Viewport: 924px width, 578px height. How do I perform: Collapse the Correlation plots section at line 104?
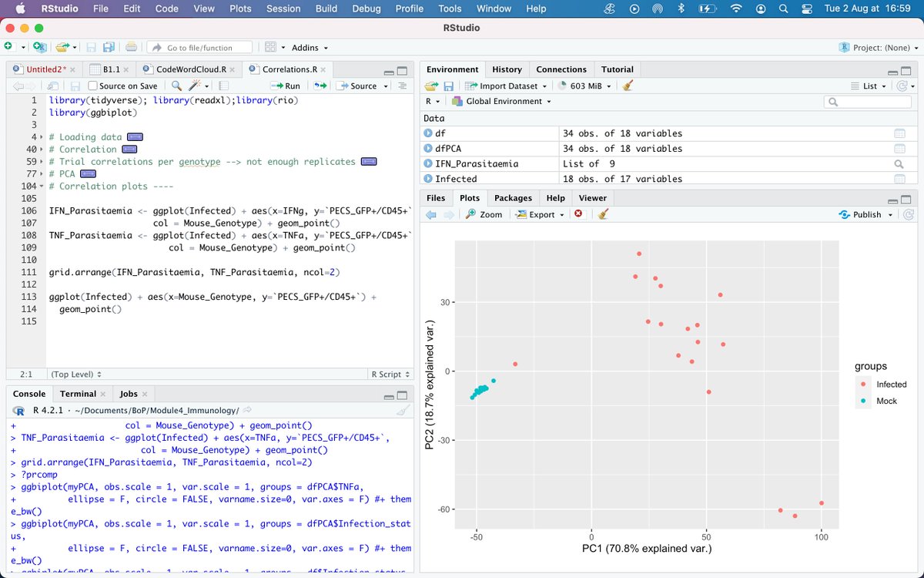click(x=41, y=187)
